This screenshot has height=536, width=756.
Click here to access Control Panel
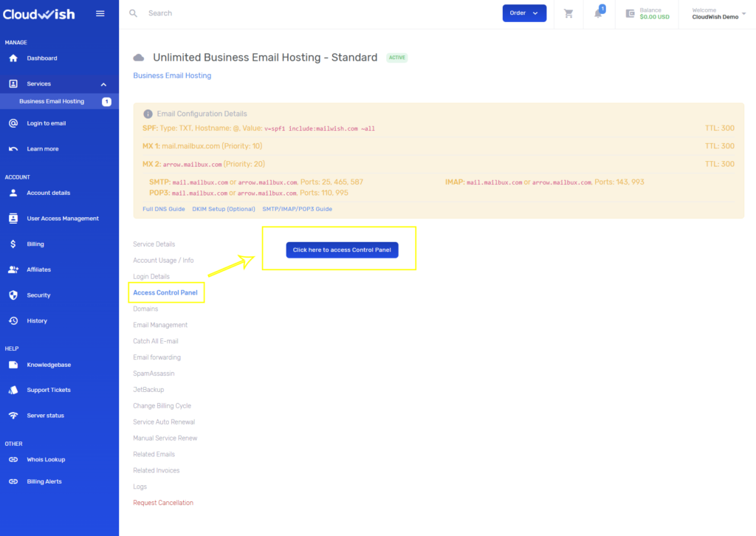pos(342,250)
